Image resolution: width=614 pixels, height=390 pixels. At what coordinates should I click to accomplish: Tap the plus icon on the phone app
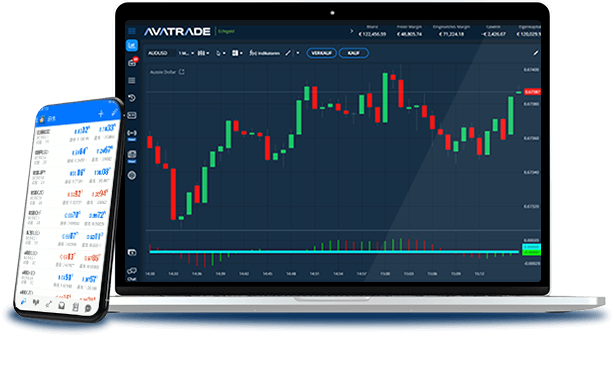point(101,114)
